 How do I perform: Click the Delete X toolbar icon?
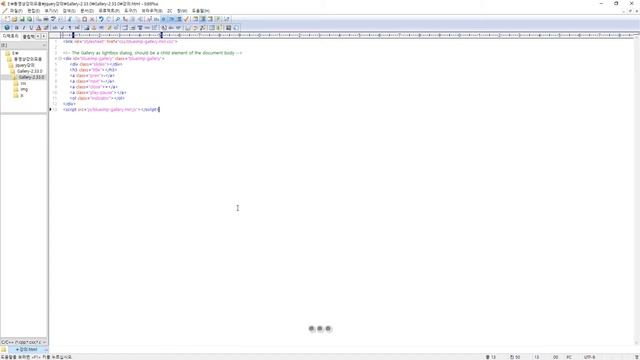(92, 19)
